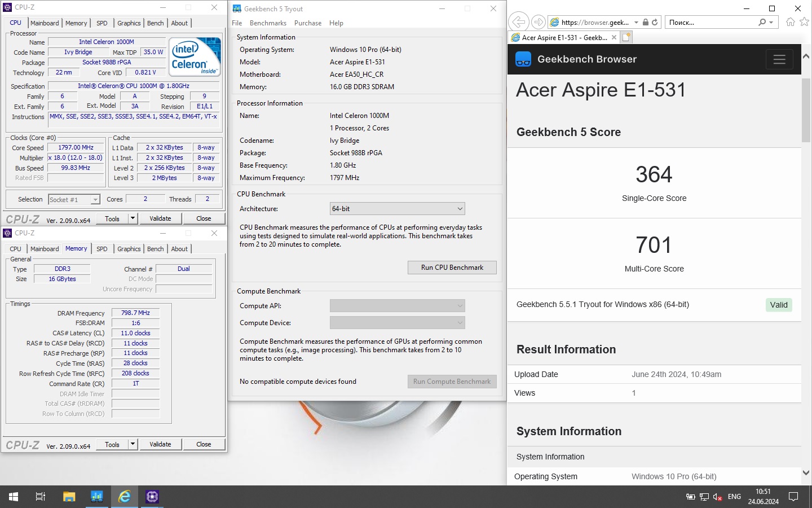
Task: Switch to Internet Explorer taskbar icon
Action: click(125, 497)
